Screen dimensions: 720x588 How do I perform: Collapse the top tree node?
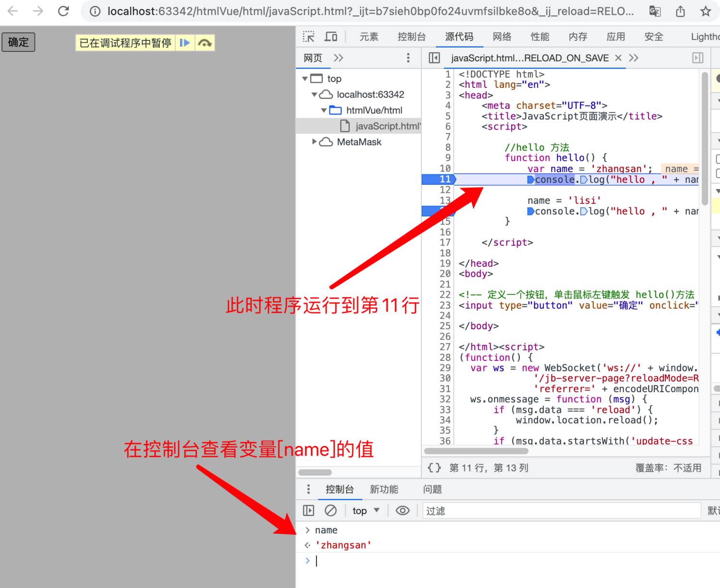pyautogui.click(x=305, y=78)
